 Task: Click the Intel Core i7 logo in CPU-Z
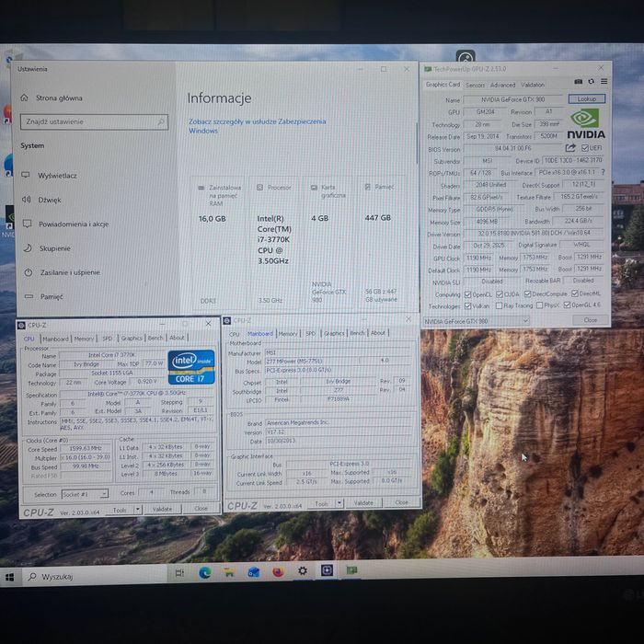191,367
